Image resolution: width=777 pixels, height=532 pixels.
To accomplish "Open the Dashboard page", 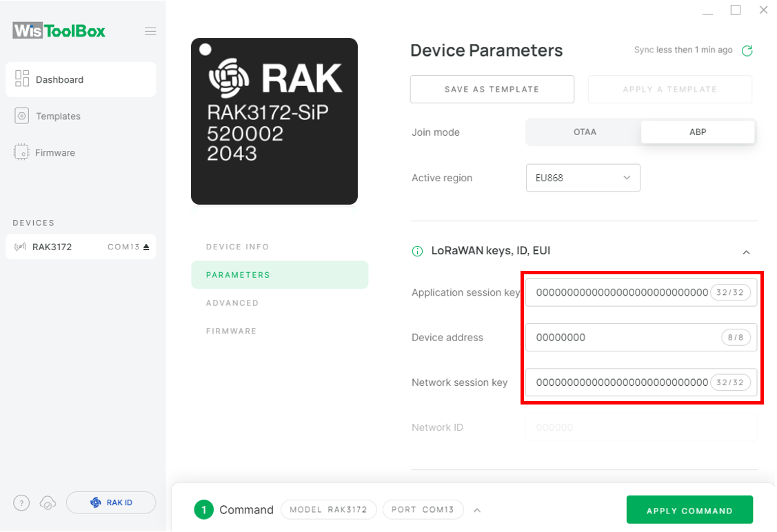I will pos(81,79).
